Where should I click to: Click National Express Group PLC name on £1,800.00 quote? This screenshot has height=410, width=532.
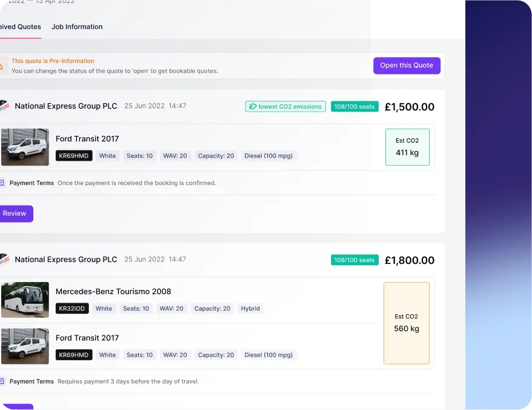click(66, 260)
